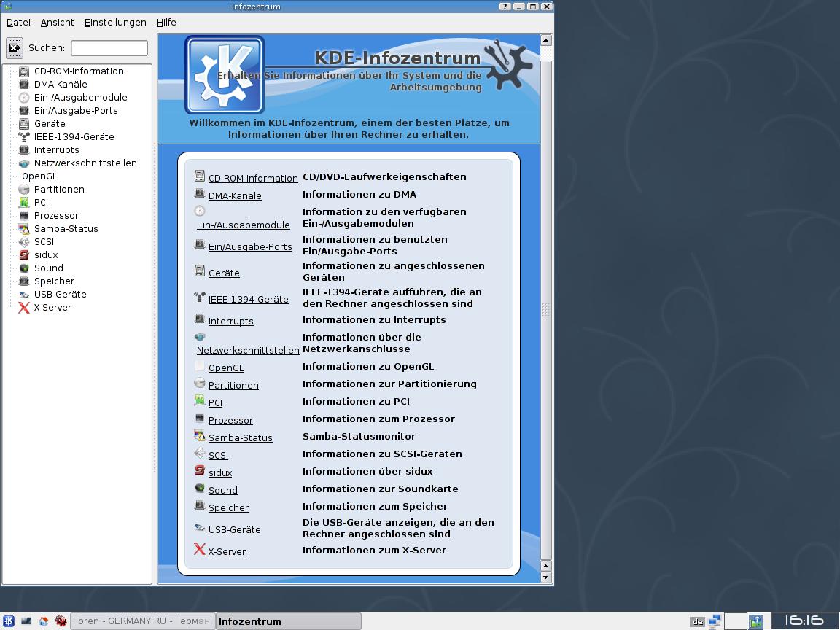Click the PCI card icon in the sidebar
Viewport: 840px width, 630px height.
point(23,203)
